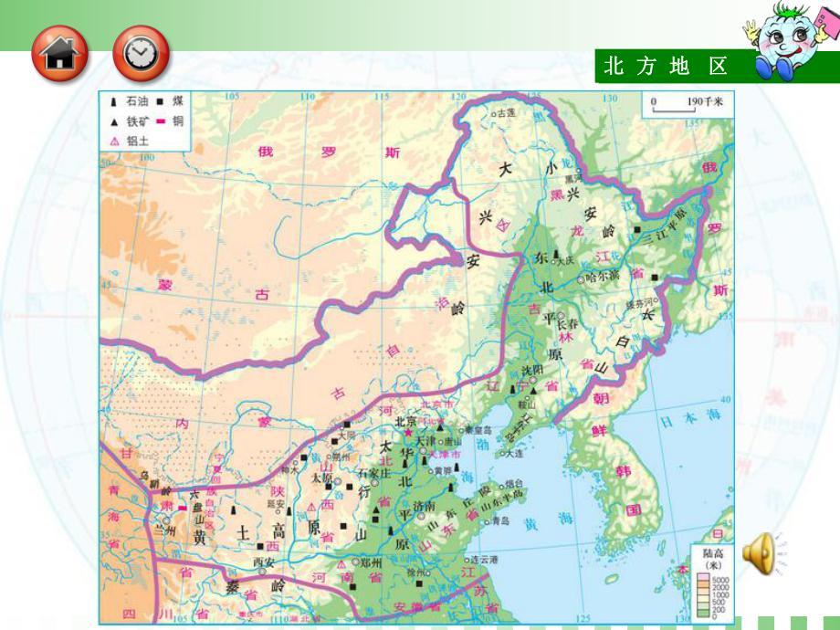This screenshot has width=840, height=630.
Task: Click the 连云港 city label
Action: pos(484,560)
